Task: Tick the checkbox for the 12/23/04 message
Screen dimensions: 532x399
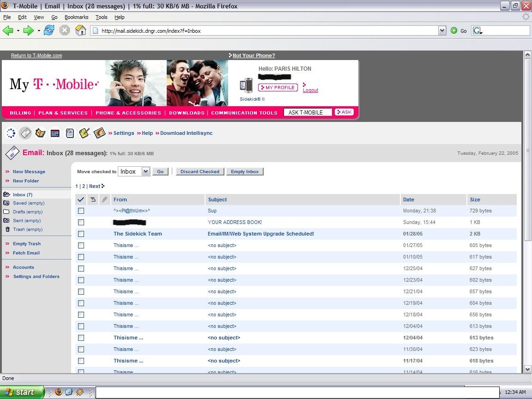Action: tap(81, 280)
